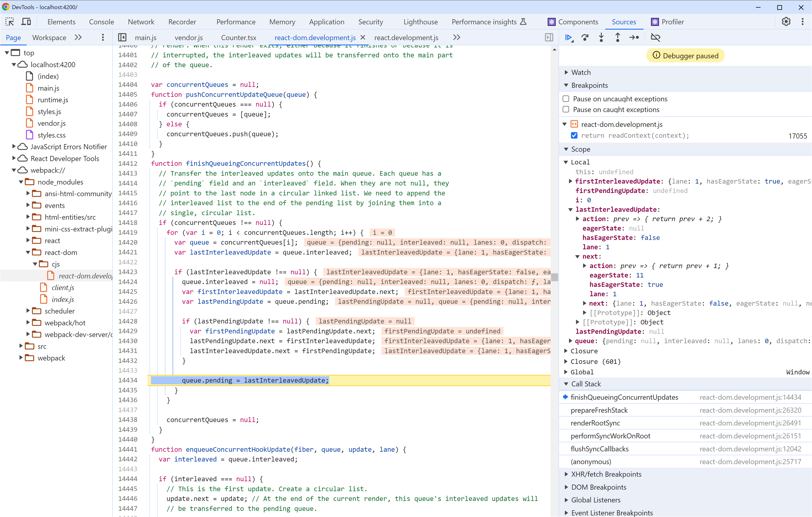Open the Network panel
812x517 pixels.
click(x=141, y=22)
